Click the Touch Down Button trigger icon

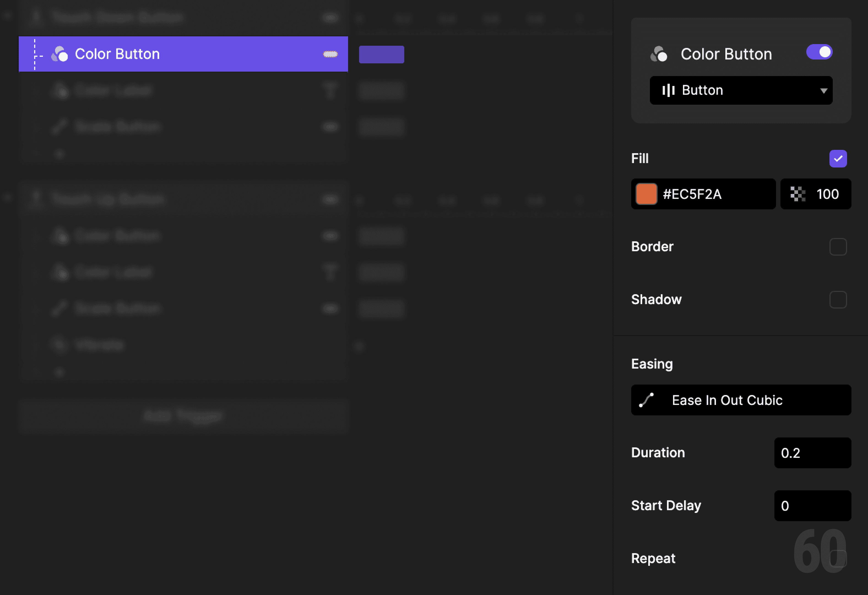36,17
